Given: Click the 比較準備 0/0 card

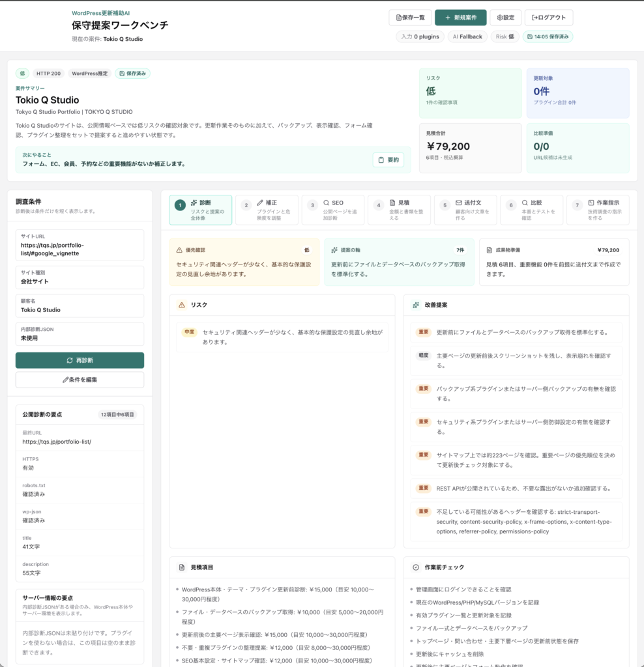Looking at the screenshot, I should [578, 148].
